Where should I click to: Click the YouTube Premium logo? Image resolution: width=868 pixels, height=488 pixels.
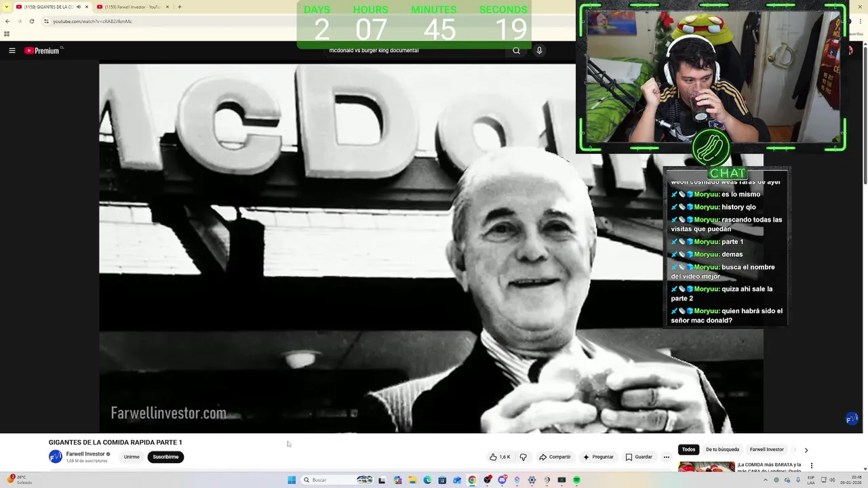[43, 50]
